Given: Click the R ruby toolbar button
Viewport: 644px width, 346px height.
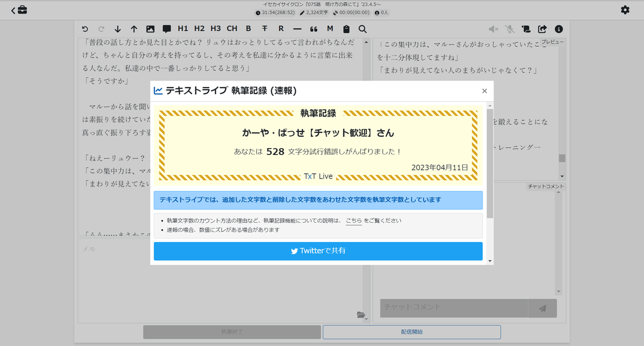Looking at the screenshot, I should pyautogui.click(x=281, y=28).
